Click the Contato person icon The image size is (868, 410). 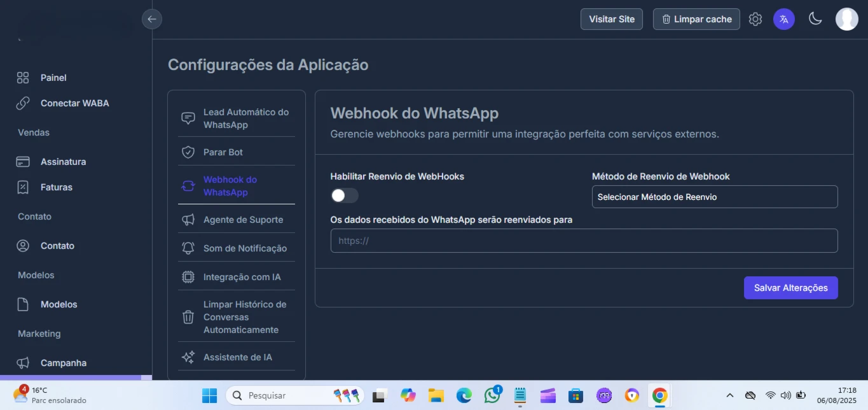tap(23, 246)
